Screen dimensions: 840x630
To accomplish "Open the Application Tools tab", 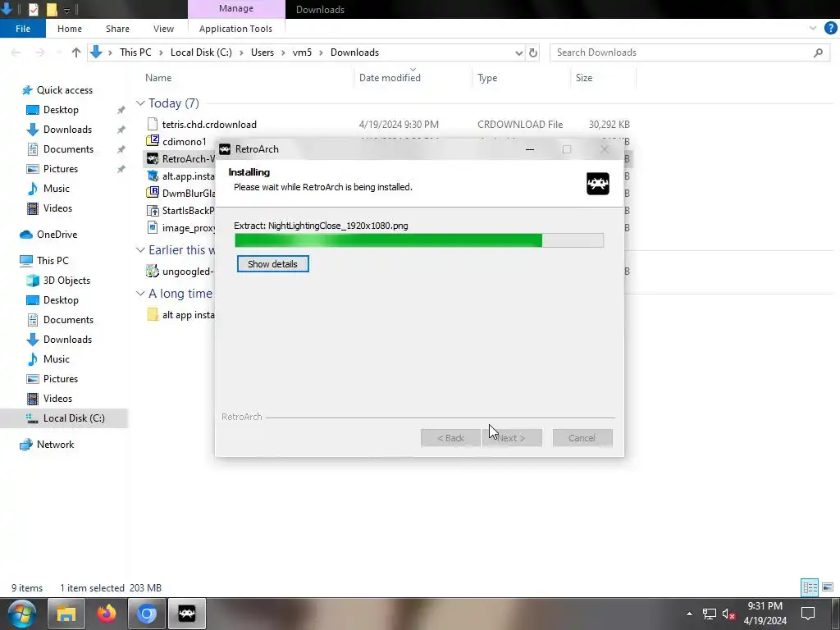I will click(x=235, y=29).
